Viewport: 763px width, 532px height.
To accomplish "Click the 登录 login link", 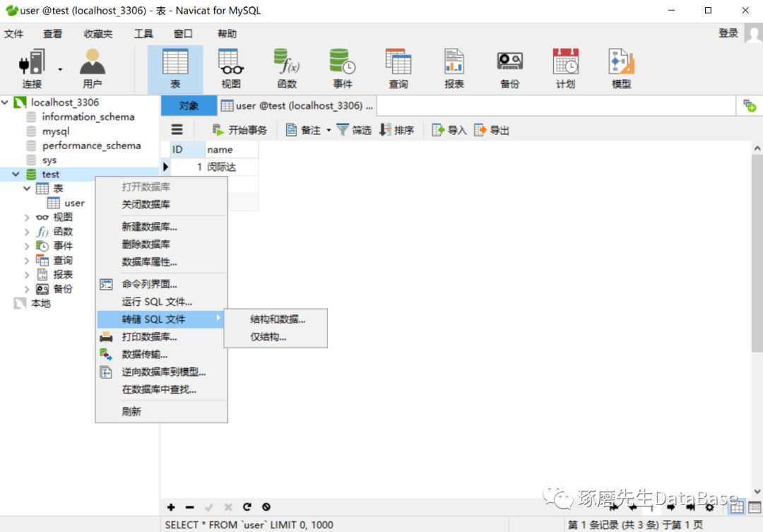I will coord(728,33).
